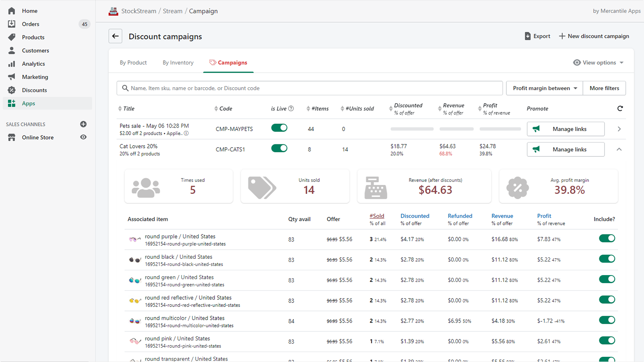This screenshot has height=362, width=644.
Task: Click the is Live help question icon
Action: pos(291,109)
